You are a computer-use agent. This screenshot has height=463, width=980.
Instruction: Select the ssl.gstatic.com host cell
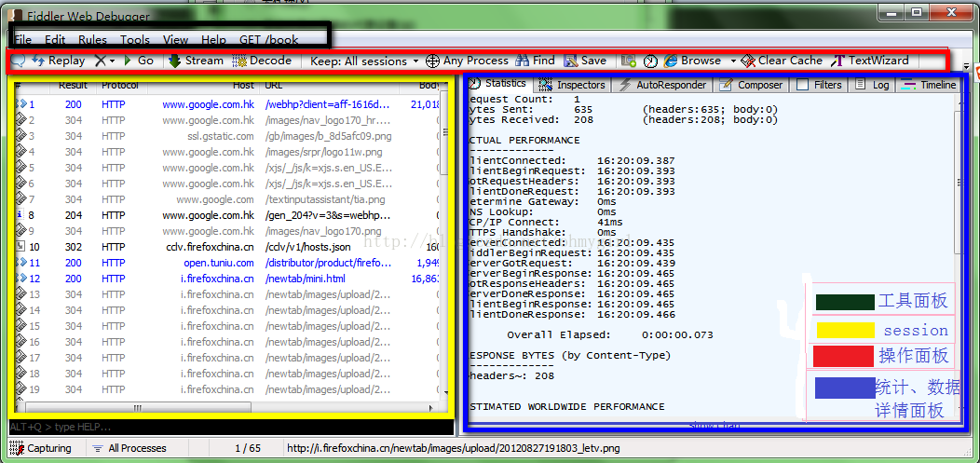(x=221, y=136)
